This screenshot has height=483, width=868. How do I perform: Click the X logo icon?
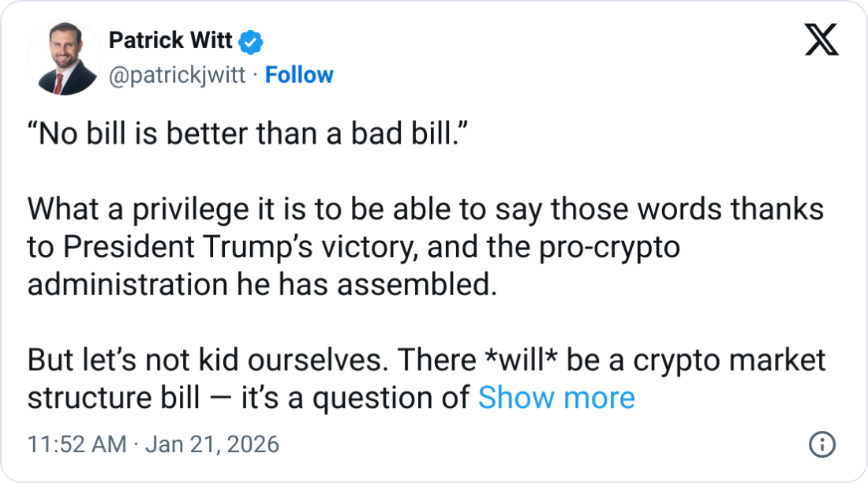click(x=821, y=39)
